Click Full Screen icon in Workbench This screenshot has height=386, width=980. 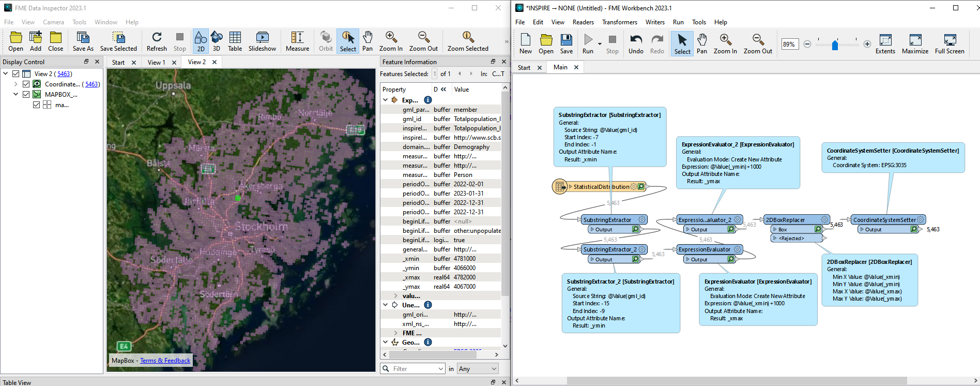click(x=950, y=44)
